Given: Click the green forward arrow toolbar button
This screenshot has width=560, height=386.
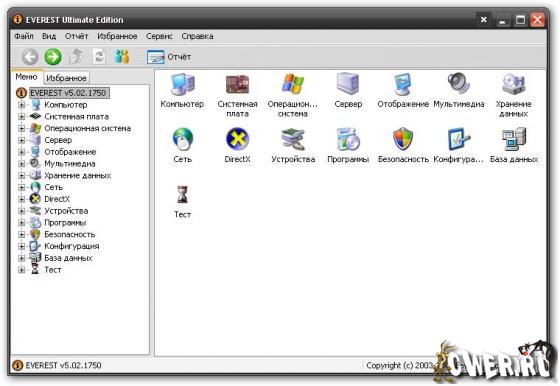Looking at the screenshot, I should point(53,57).
